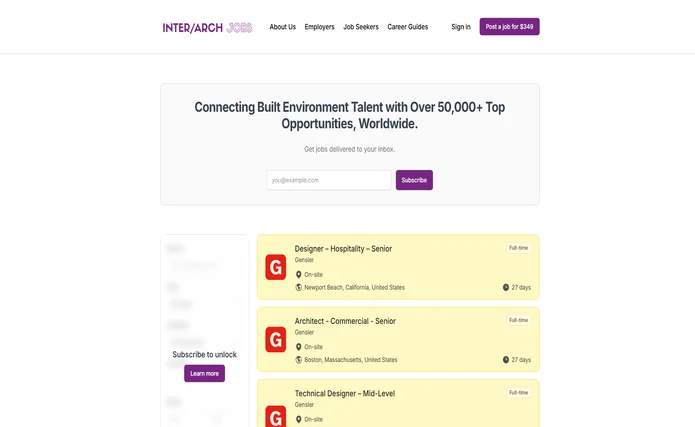Click Full-time tag on Architect Commercial card

(519, 320)
